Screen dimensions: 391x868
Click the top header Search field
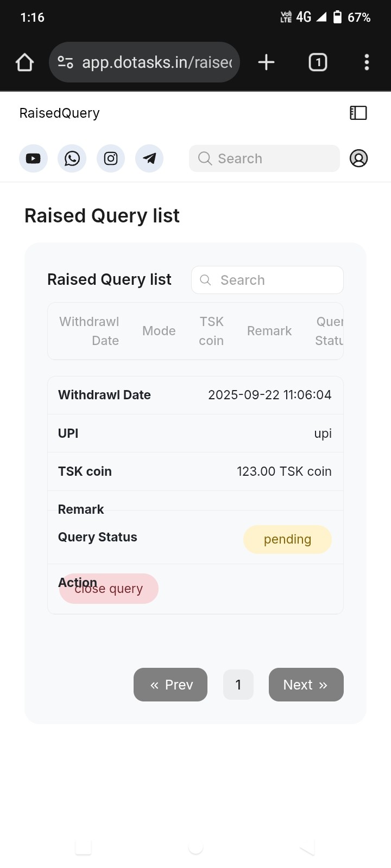point(264,158)
